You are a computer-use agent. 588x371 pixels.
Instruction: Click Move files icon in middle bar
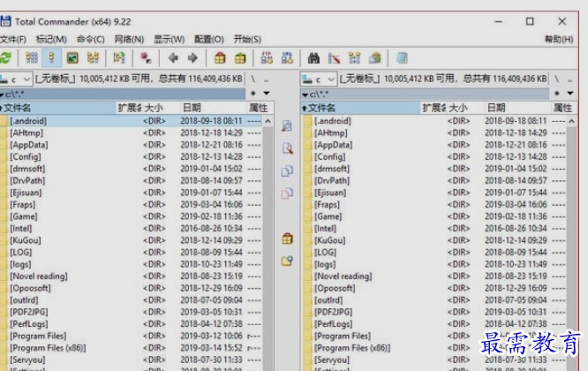pos(287,193)
